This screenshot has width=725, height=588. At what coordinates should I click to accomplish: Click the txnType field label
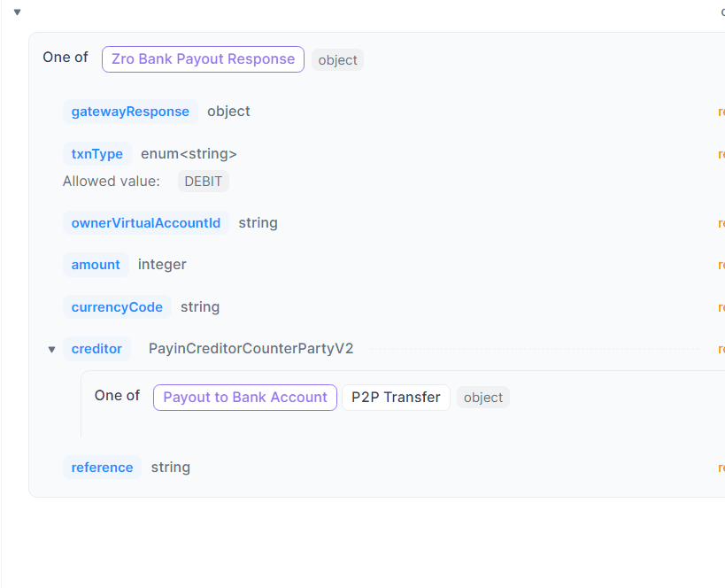click(97, 154)
